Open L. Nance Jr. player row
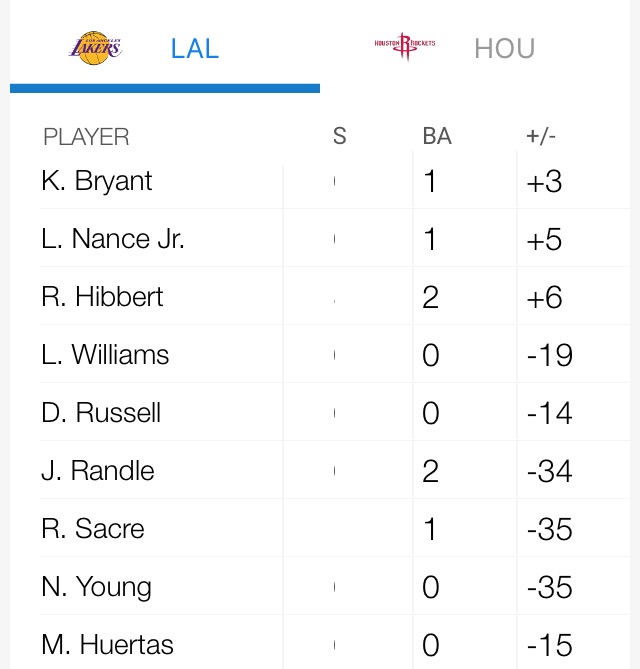 (113, 239)
